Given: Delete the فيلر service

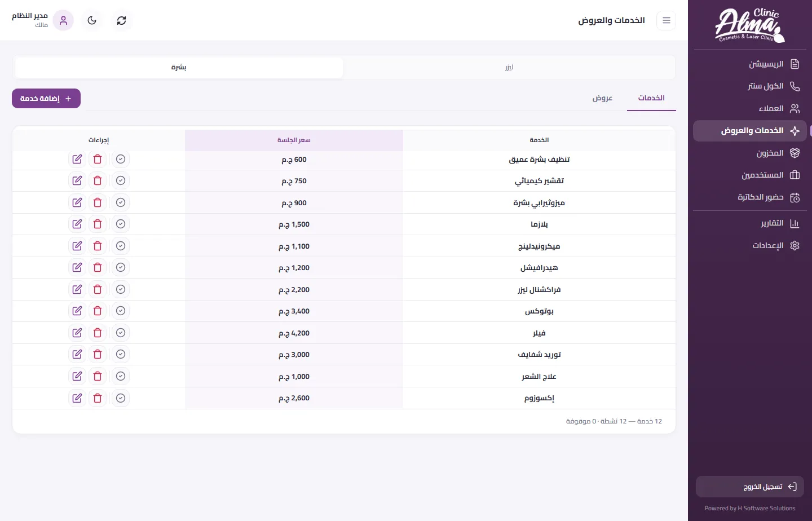Looking at the screenshot, I should 98,333.
